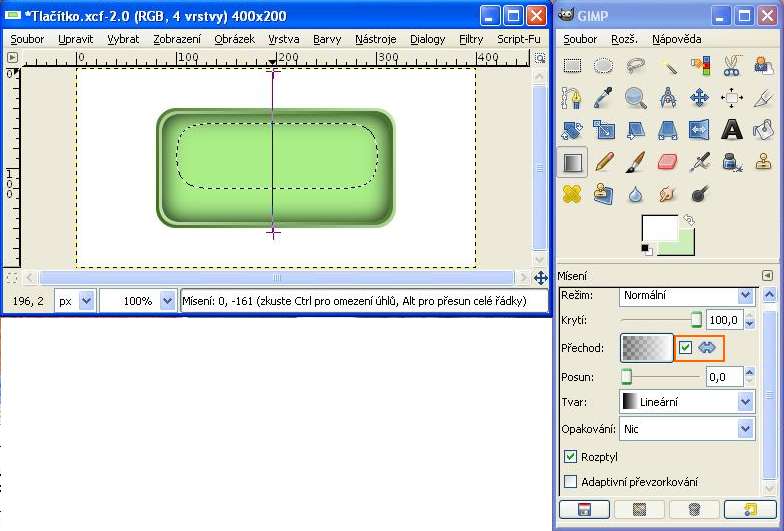This screenshot has width=784, height=531.
Task: Select the Align tool
Action: click(732, 98)
